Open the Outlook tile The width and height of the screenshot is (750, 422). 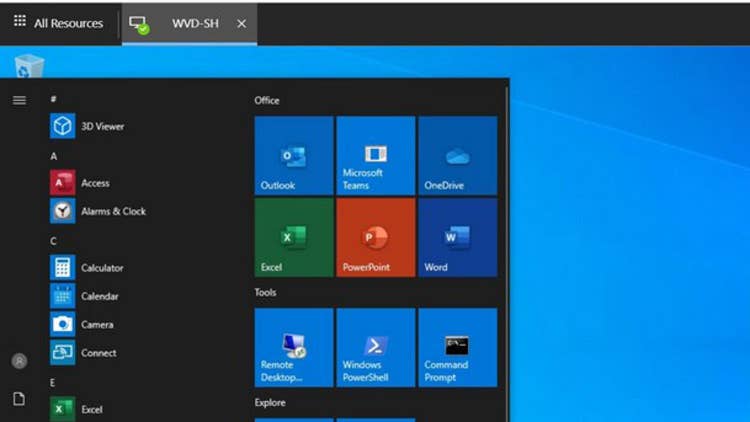tap(293, 155)
